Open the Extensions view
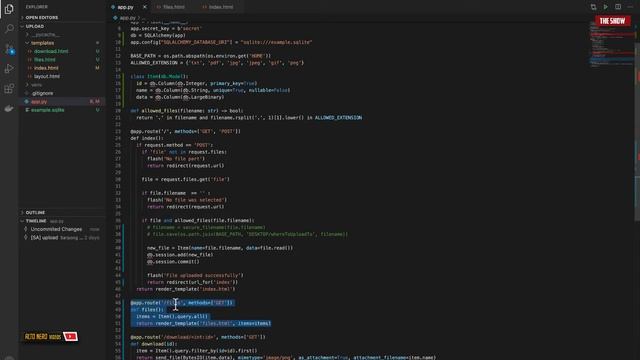This screenshot has width=640, height=360. 9,89
